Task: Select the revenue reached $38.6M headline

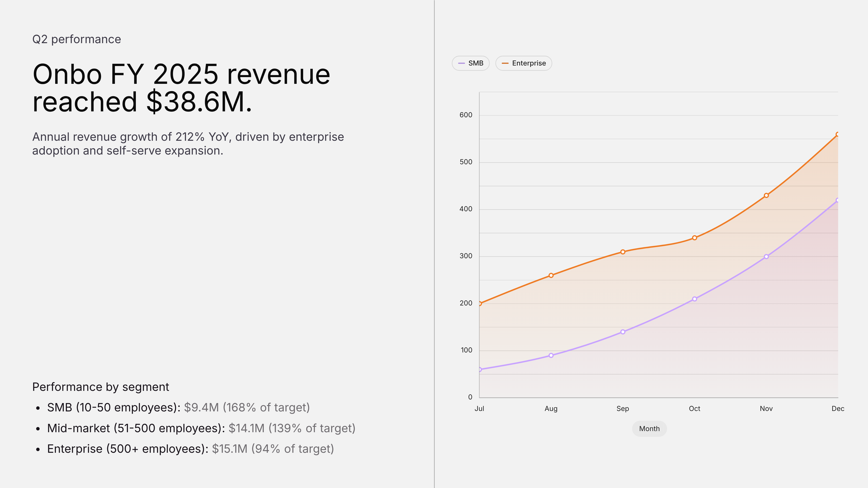Action: (x=181, y=88)
